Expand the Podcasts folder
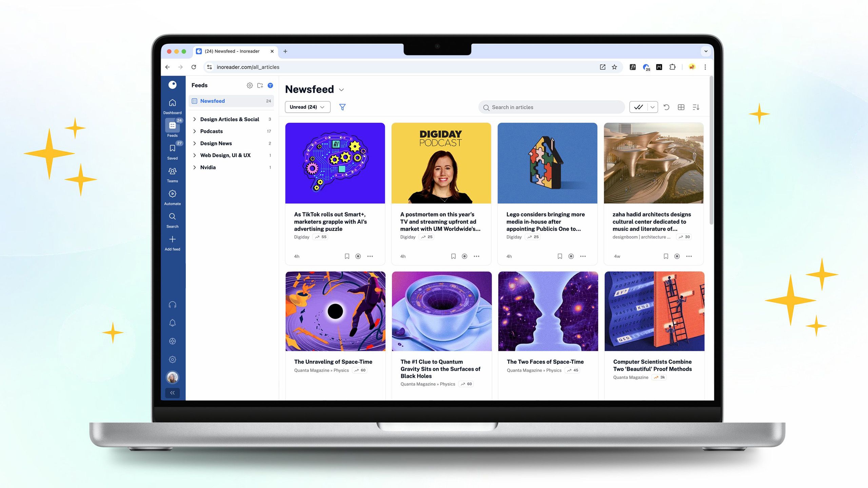Viewport: 868px width, 488px height. coord(195,131)
